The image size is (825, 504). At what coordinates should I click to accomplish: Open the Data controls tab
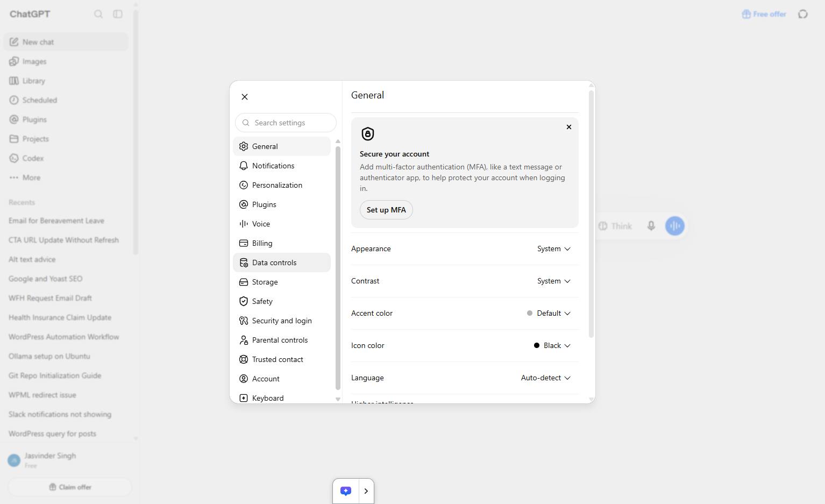(282, 262)
